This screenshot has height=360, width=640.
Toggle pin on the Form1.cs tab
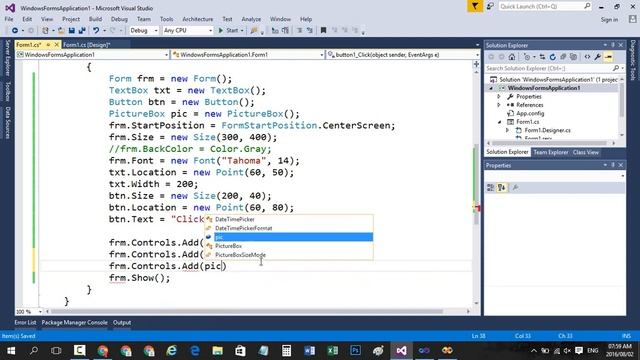click(x=48, y=44)
